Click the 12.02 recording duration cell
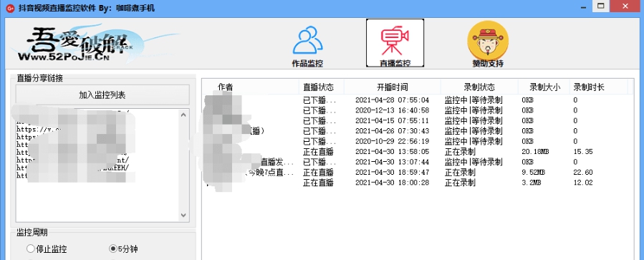The height and width of the screenshot is (260, 644). click(583, 183)
